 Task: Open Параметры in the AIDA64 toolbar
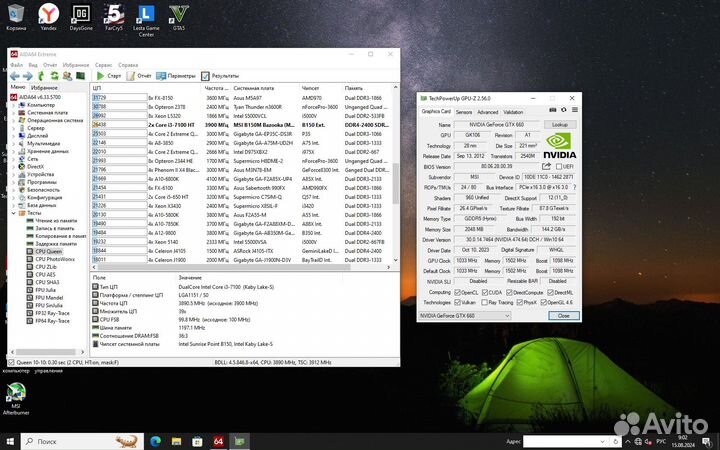pos(176,76)
